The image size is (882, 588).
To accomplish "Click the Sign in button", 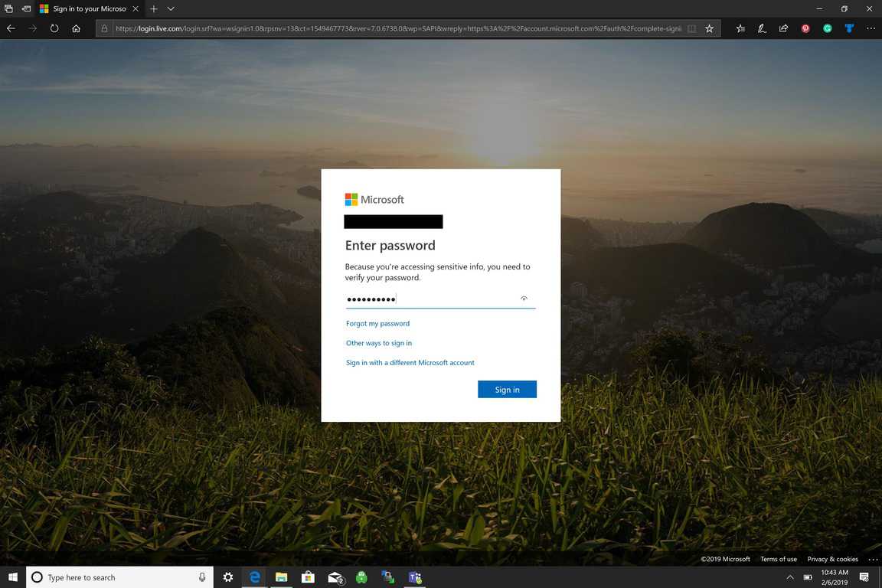I will click(507, 390).
